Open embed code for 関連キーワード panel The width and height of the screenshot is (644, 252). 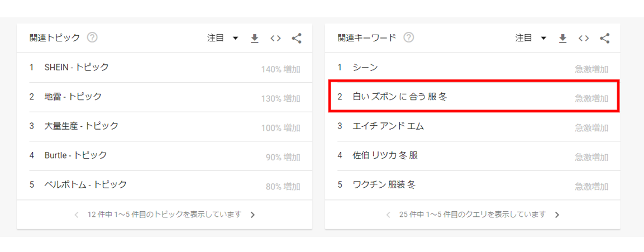tap(584, 39)
